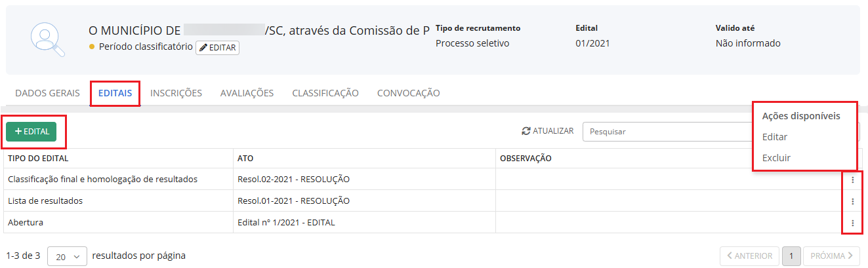Select page 1 in pagination
Viewport: 868px width, 268px height.
[x=791, y=256]
